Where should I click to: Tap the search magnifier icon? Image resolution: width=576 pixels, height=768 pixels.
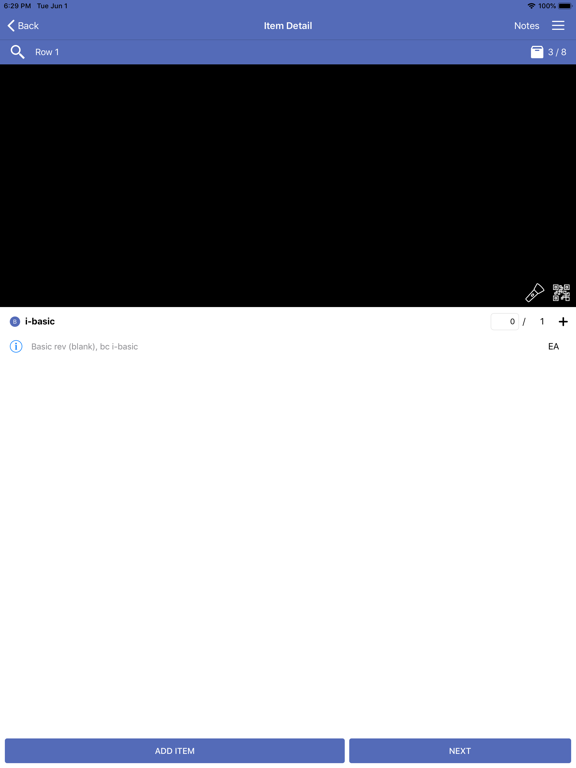[18, 52]
